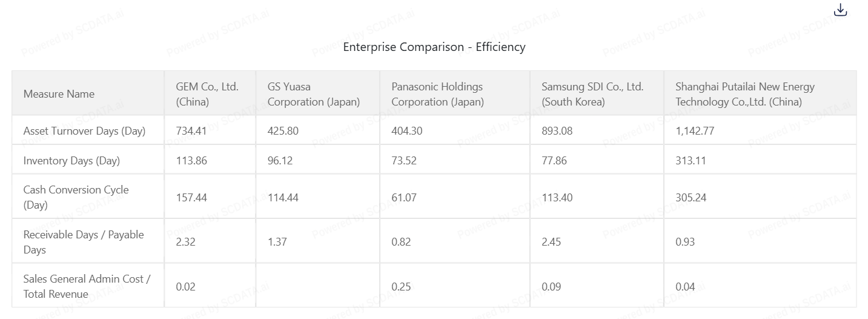Click the GEM Co., Ltd. (China) header
The width and height of the screenshot is (868, 319).
click(x=207, y=94)
